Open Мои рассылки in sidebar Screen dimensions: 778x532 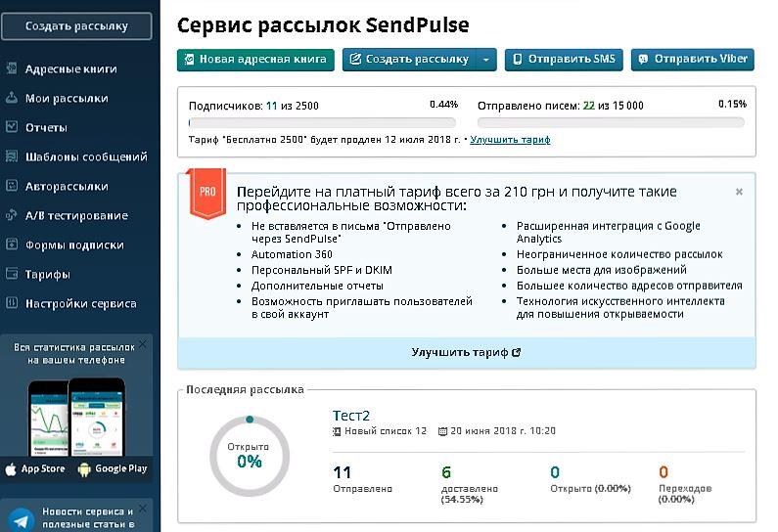(x=67, y=98)
